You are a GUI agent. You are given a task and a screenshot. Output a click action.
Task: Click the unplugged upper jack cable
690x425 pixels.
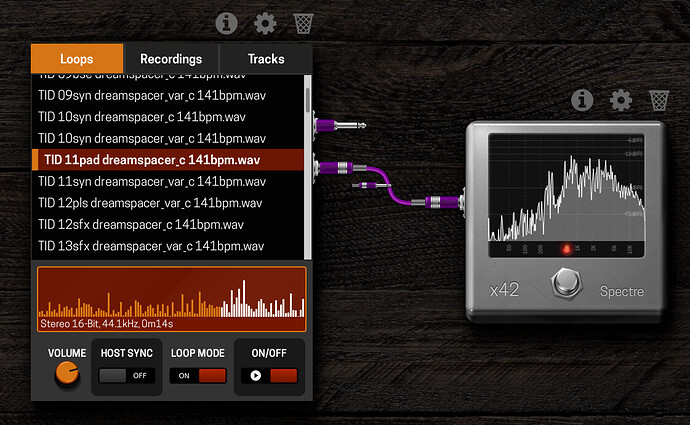tap(340, 125)
